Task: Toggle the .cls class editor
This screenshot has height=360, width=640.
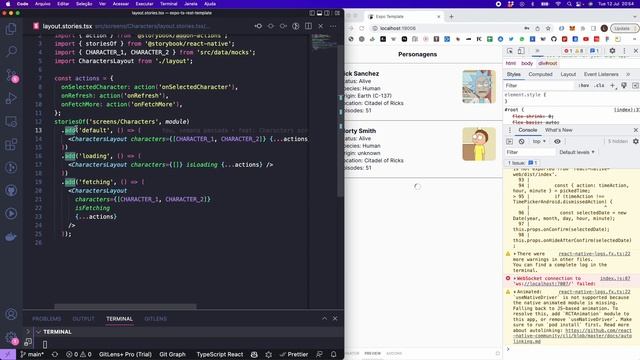Action: [599, 85]
